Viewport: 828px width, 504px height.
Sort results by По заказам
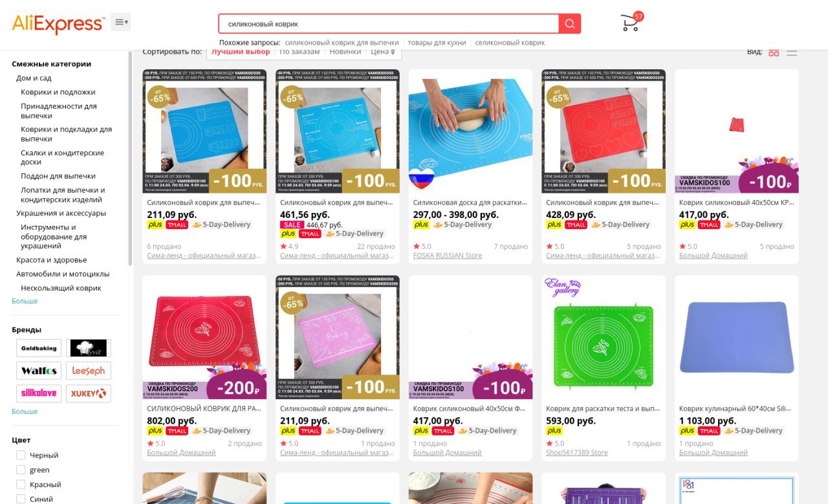pos(300,52)
